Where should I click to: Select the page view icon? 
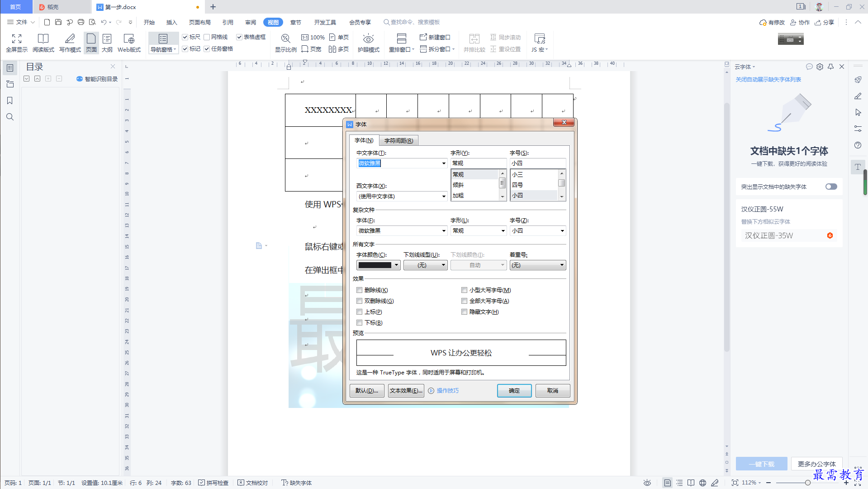pyautogui.click(x=91, y=43)
